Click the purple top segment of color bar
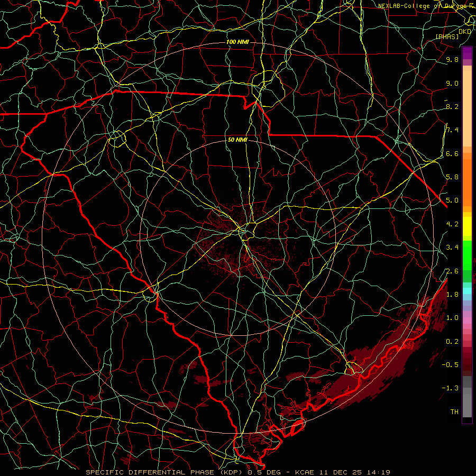This screenshot has width=476, height=476. click(467, 53)
